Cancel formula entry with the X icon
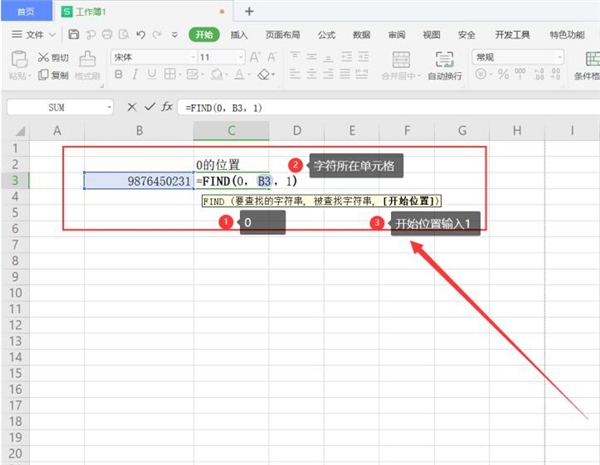The height and width of the screenshot is (465, 600). (x=132, y=106)
